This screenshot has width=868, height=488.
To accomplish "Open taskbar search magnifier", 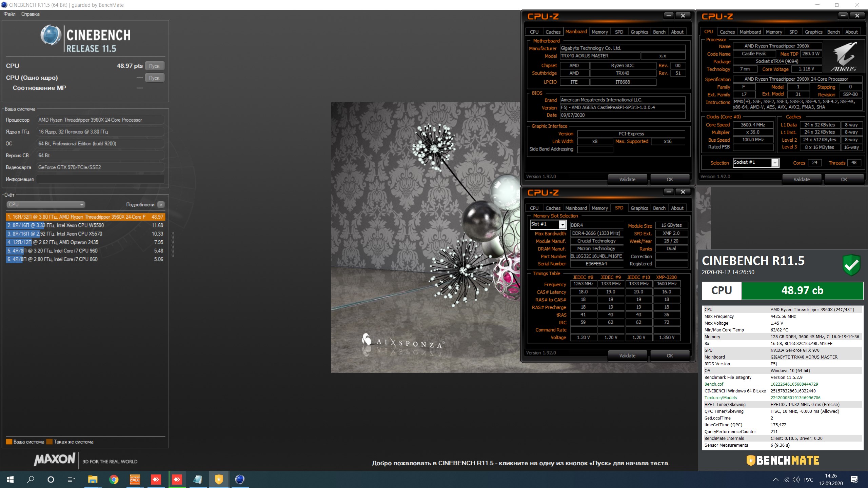I will tap(31, 479).
